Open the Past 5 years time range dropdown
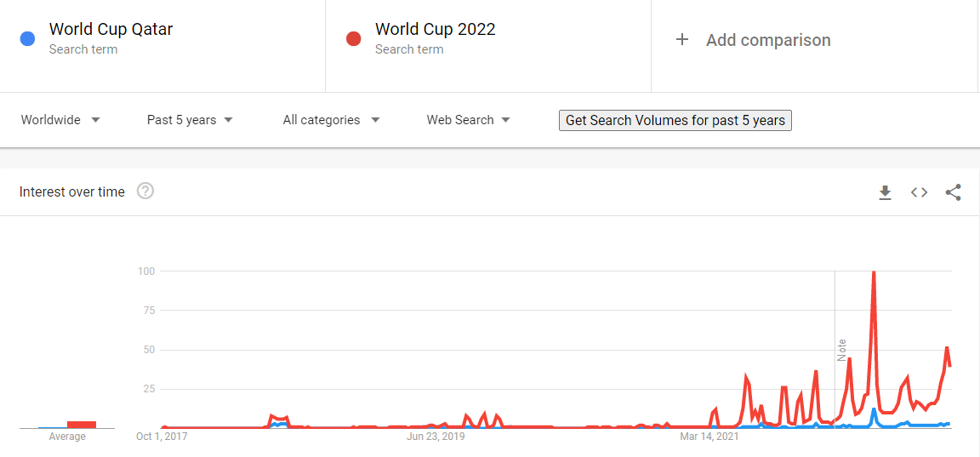This screenshot has height=457, width=980. pyautogui.click(x=190, y=120)
